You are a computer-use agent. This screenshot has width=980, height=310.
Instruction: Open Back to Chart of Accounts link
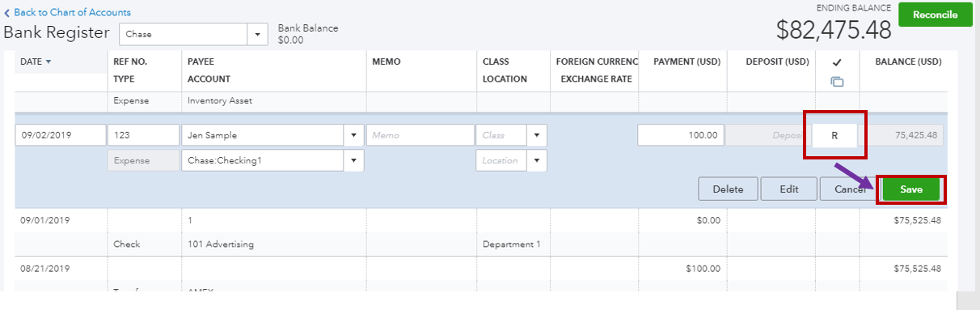point(72,13)
